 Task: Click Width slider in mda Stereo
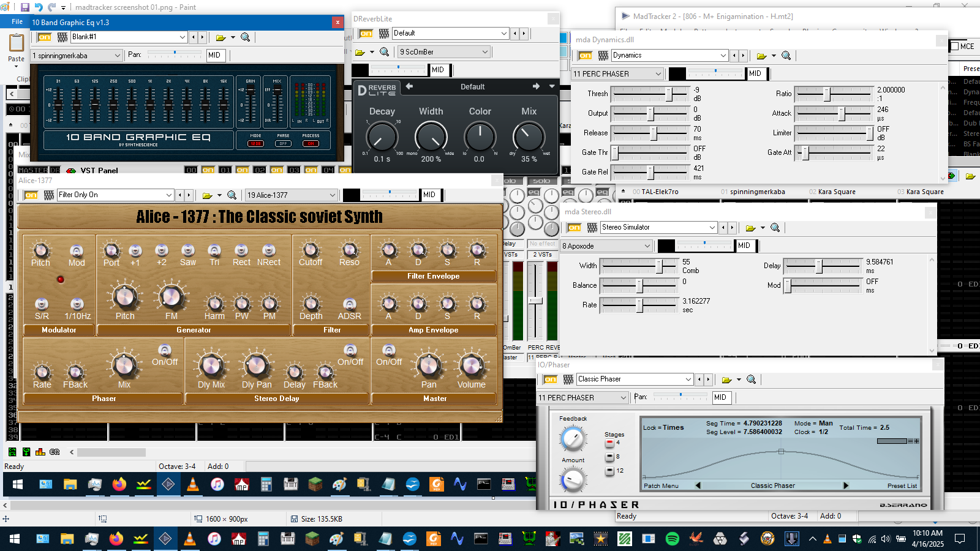tap(639, 266)
